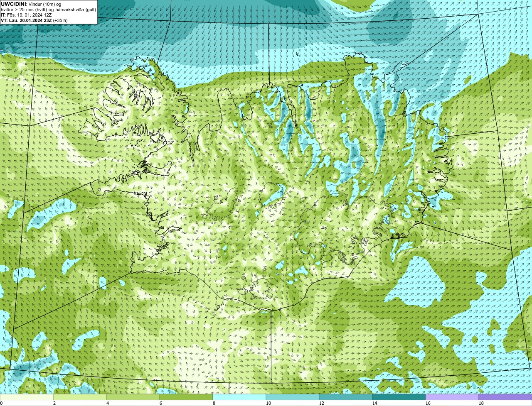This screenshot has height=406, width=532.
Task: Click the 10–12 m/s teal color swatch
Action: pos(293,397)
